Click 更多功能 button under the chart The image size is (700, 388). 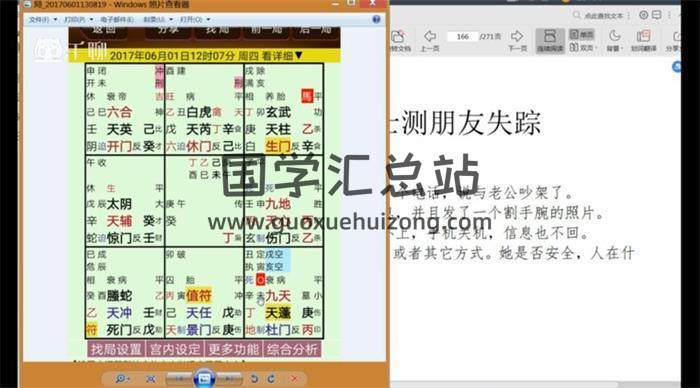pos(233,349)
